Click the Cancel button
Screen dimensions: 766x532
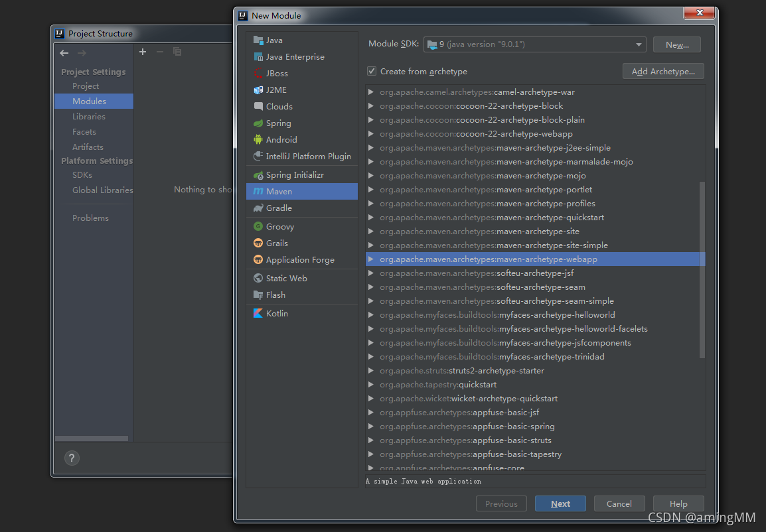619,503
